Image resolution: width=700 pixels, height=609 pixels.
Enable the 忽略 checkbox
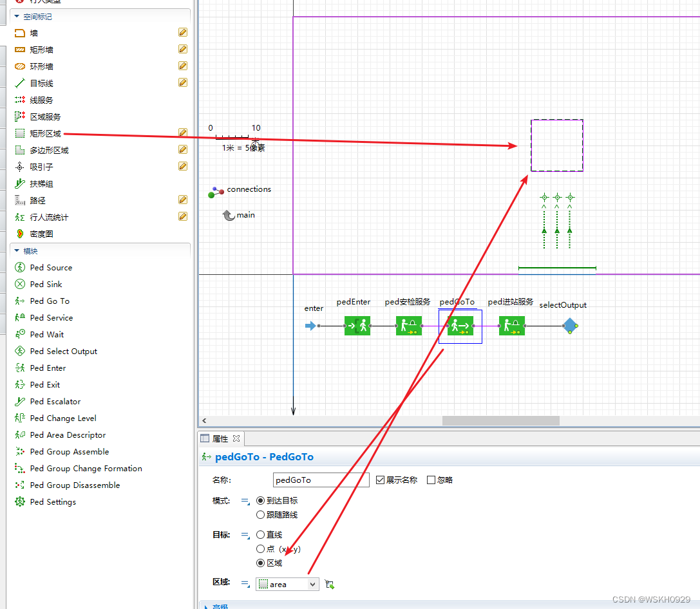(431, 480)
